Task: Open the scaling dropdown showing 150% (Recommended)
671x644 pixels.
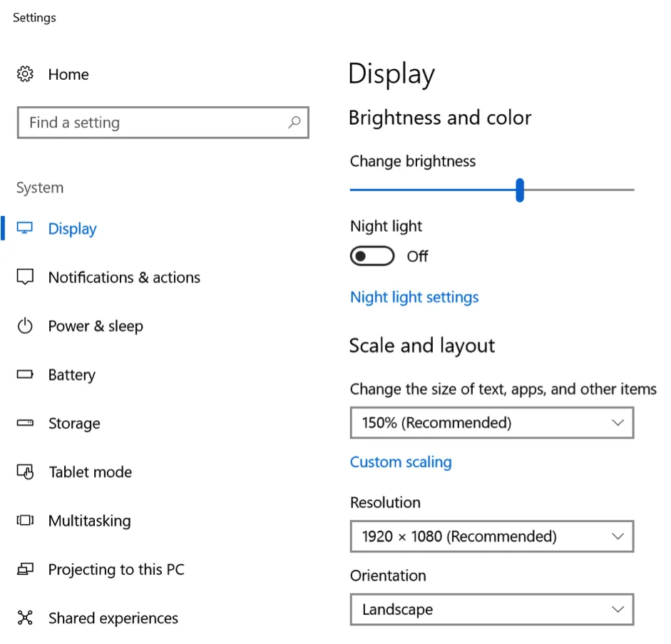Action: tap(491, 422)
